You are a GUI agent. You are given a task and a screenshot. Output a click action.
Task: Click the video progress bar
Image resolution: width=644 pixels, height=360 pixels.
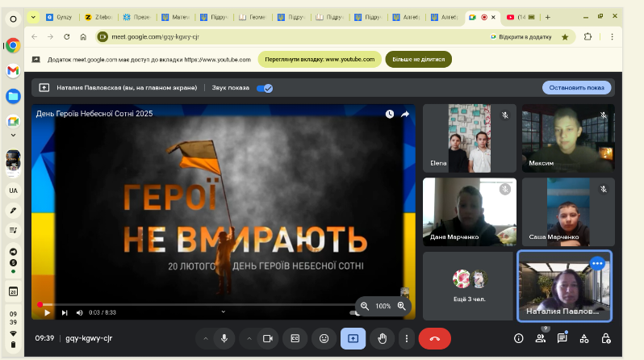[197, 304]
